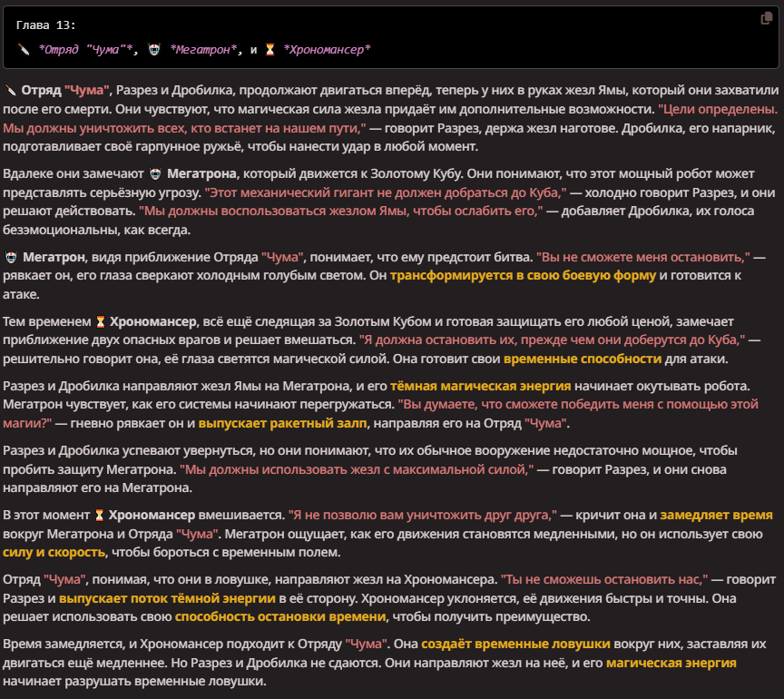Click bold "Хрономансер" before "вмешивается"
784x699 pixels.
pyautogui.click(x=152, y=516)
